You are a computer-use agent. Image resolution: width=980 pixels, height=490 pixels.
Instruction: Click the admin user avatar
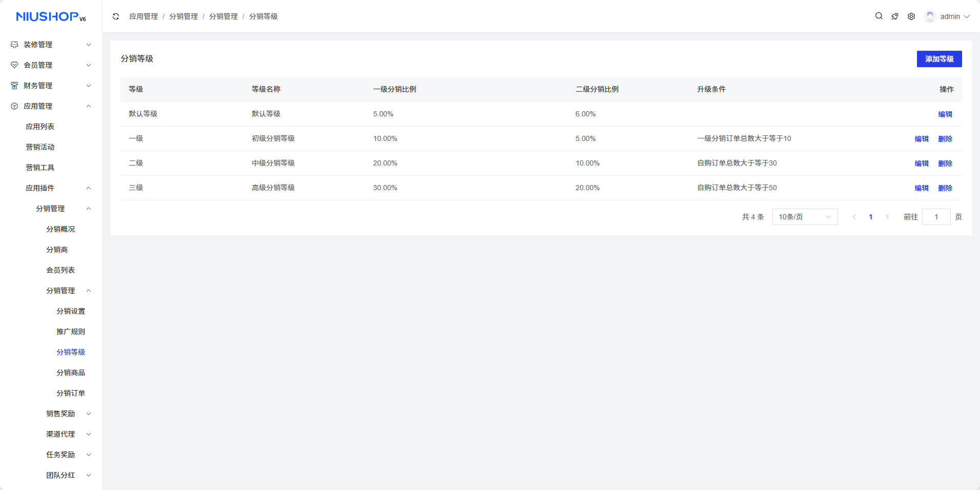pyautogui.click(x=930, y=16)
